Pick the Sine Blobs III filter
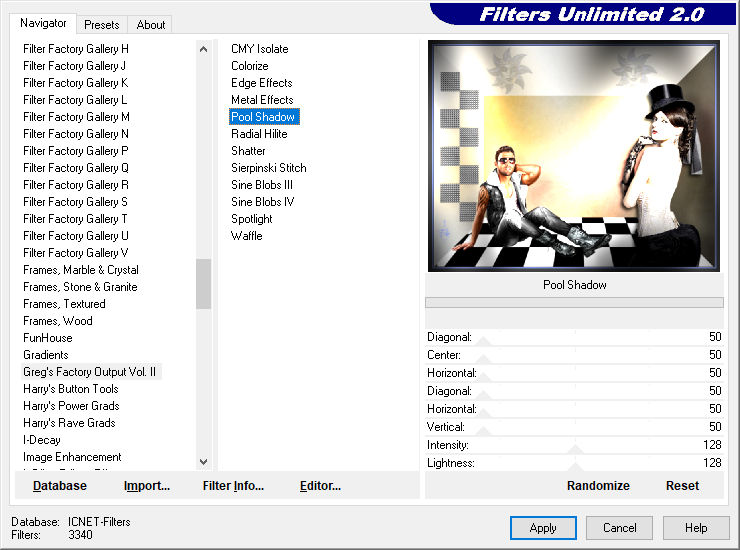 pyautogui.click(x=262, y=185)
